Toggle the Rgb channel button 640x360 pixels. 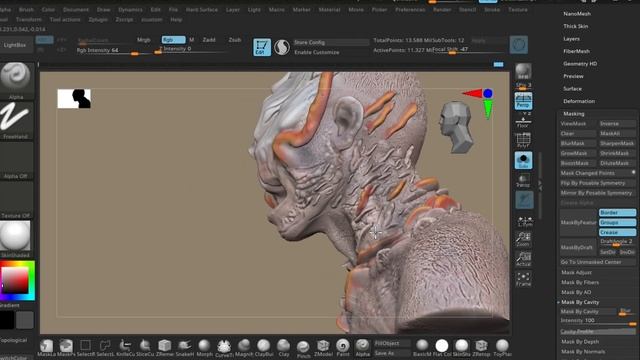tap(173, 40)
